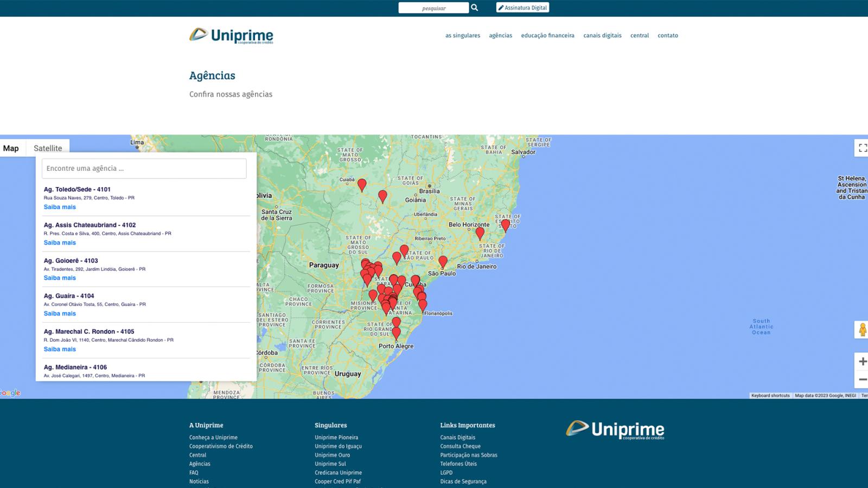The height and width of the screenshot is (488, 868).
Task: Select Ag. Goioerê - 4103 title
Action: click(x=71, y=261)
